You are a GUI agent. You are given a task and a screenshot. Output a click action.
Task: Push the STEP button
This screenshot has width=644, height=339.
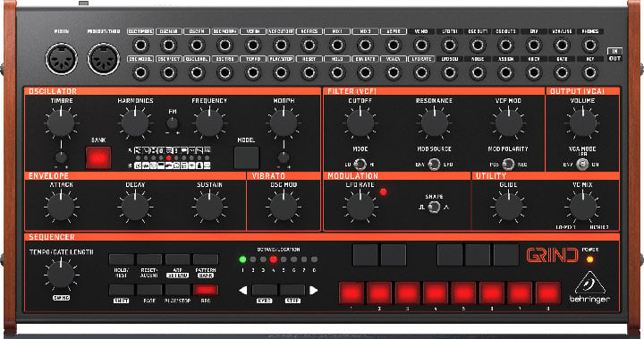pos(292,290)
